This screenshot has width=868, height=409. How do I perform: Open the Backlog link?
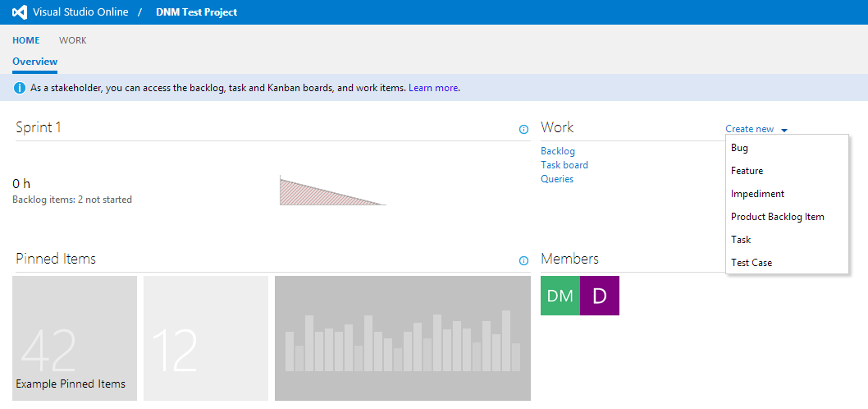[557, 151]
